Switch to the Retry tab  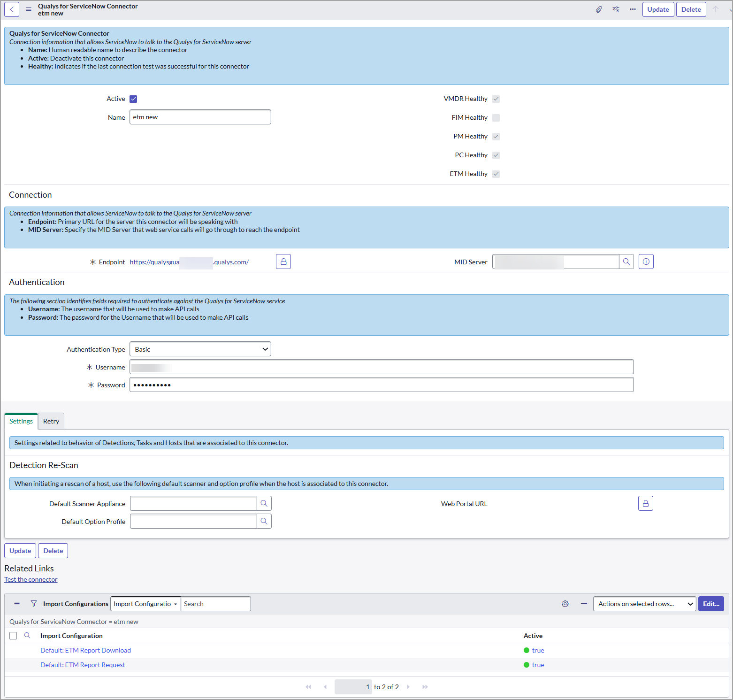tap(51, 421)
